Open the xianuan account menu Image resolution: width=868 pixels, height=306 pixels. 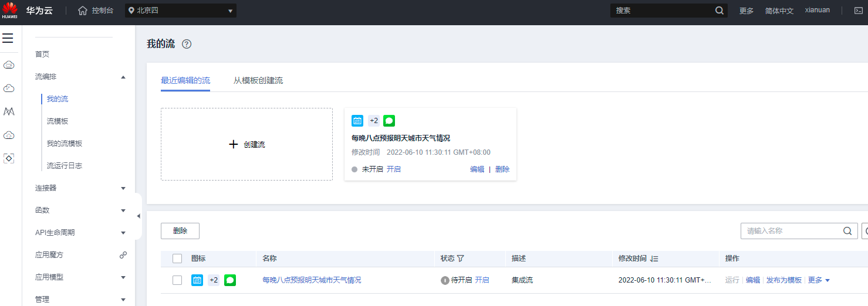[818, 10]
